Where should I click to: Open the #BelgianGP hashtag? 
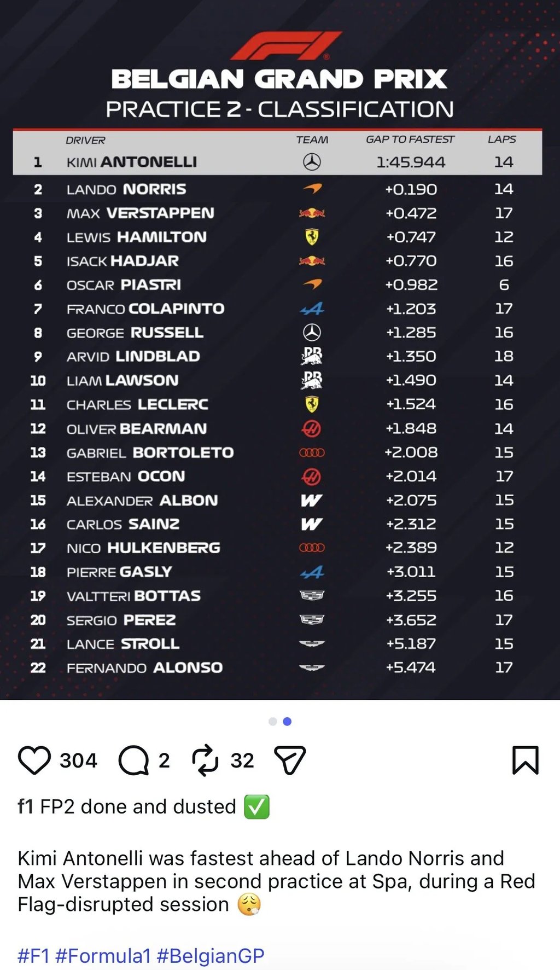pos(211,956)
